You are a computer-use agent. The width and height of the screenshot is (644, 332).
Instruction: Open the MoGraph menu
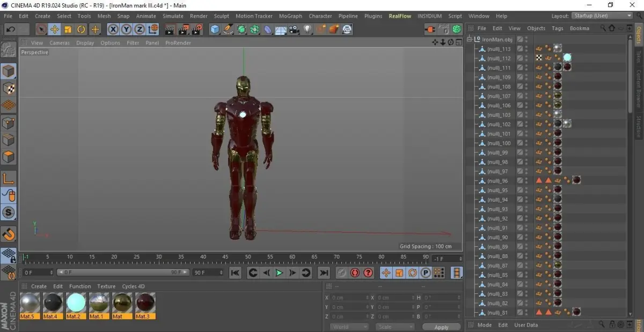(x=290, y=16)
